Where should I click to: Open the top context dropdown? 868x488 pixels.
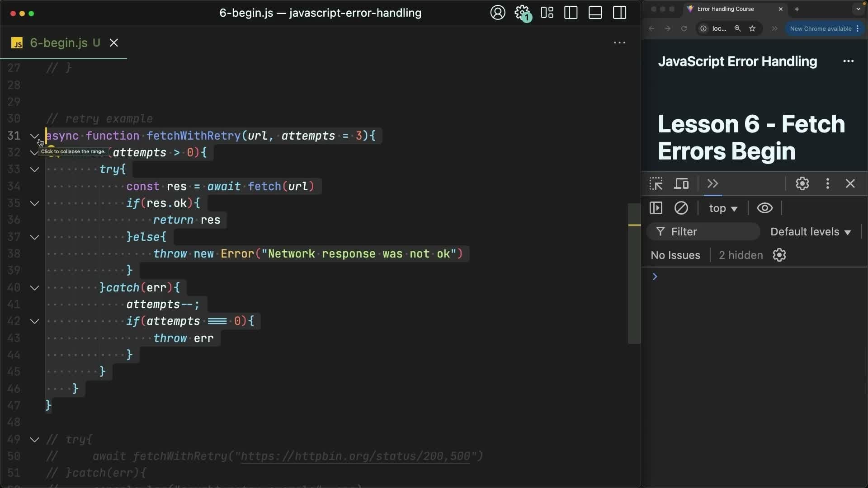click(723, 208)
